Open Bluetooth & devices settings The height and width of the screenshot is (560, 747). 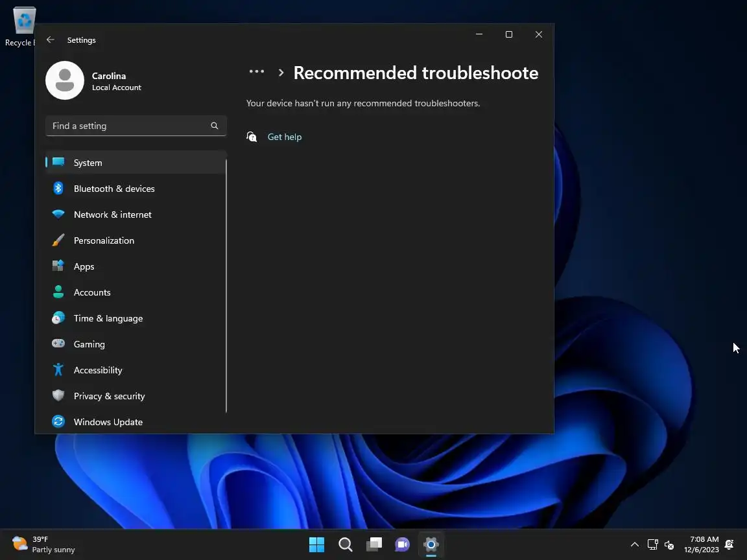tap(136, 189)
